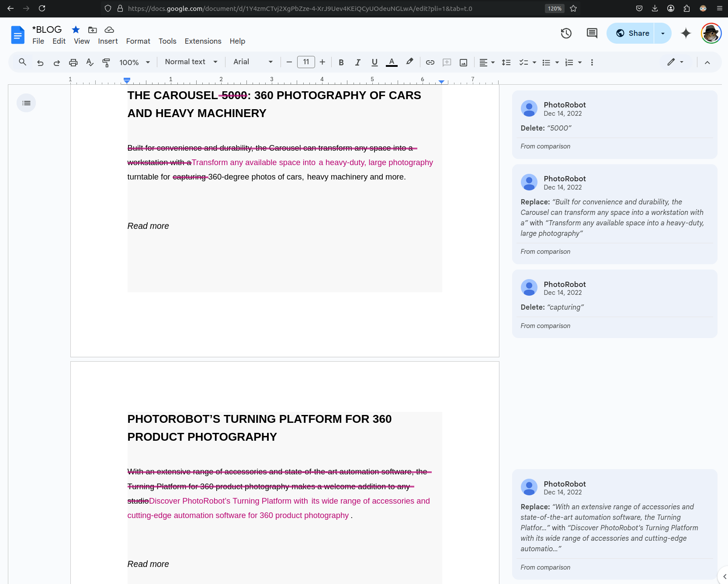Toggle underline formatting
728x584 pixels.
tap(374, 62)
